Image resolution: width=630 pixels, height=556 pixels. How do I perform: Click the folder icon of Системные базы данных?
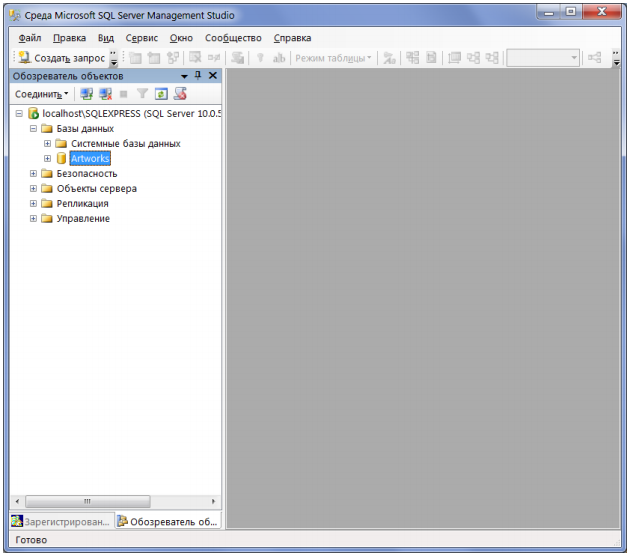coord(61,143)
